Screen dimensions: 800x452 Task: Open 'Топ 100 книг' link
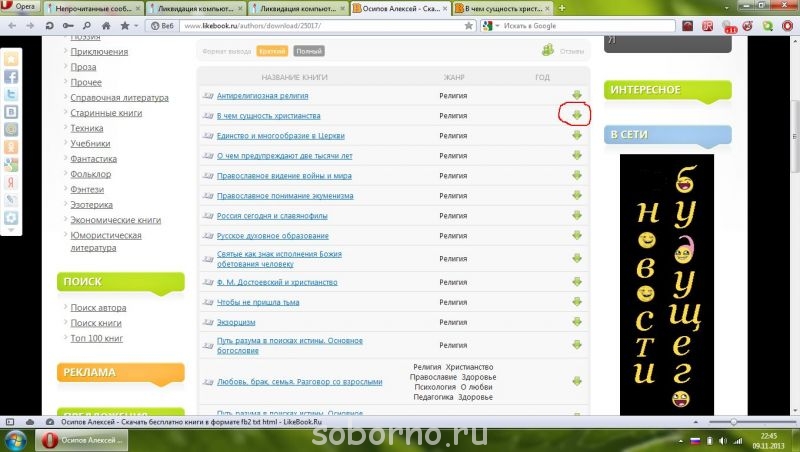point(96,338)
